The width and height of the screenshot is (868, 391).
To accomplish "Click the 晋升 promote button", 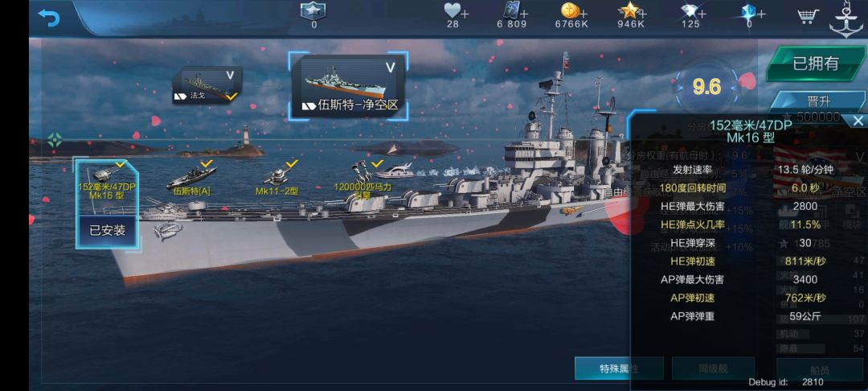I will point(818,102).
